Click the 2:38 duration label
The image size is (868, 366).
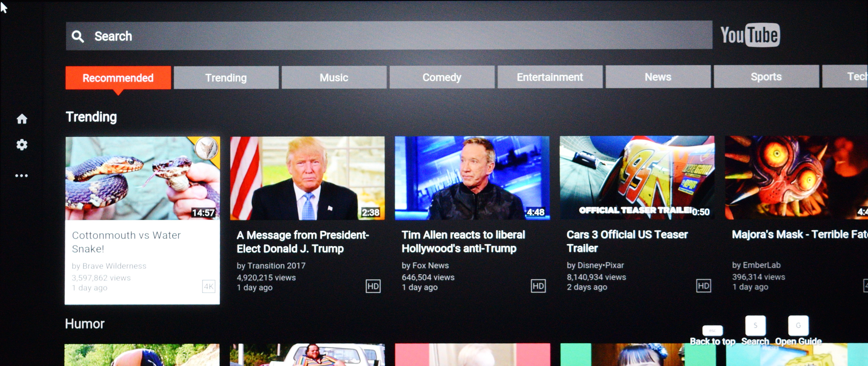[371, 212]
